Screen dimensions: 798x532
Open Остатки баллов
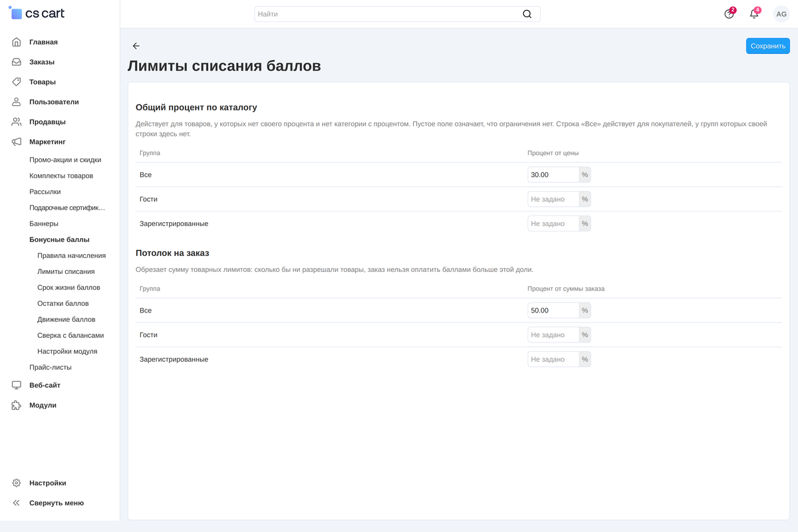[x=63, y=303]
